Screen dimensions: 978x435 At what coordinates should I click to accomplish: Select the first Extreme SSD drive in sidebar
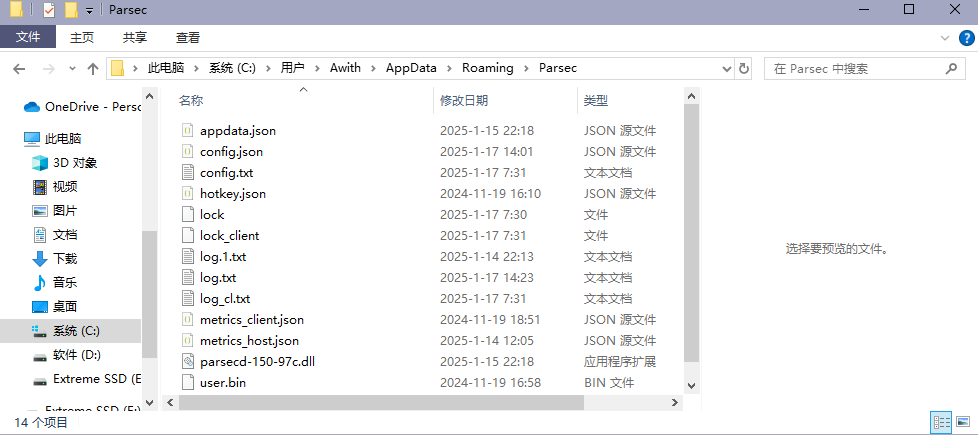pos(87,379)
